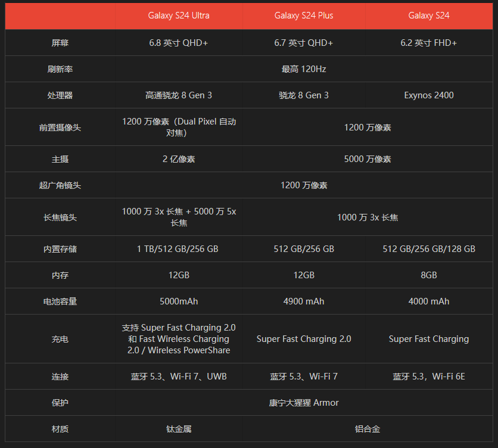The height and width of the screenshot is (448, 498).
Task: Click the 蓝牙 5.3、Wi-Fi 7、UWB cell
Action: (179, 377)
